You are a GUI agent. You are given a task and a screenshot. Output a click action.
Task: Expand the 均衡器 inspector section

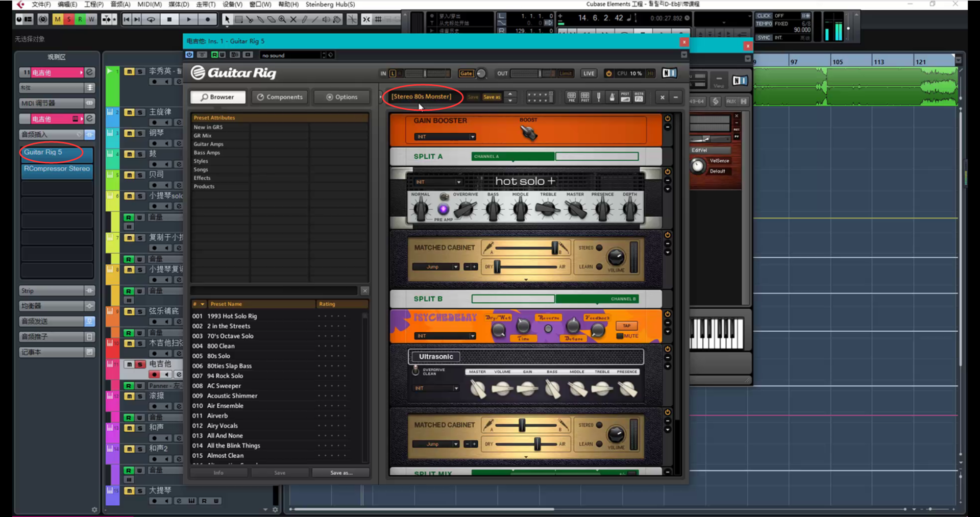(57, 306)
